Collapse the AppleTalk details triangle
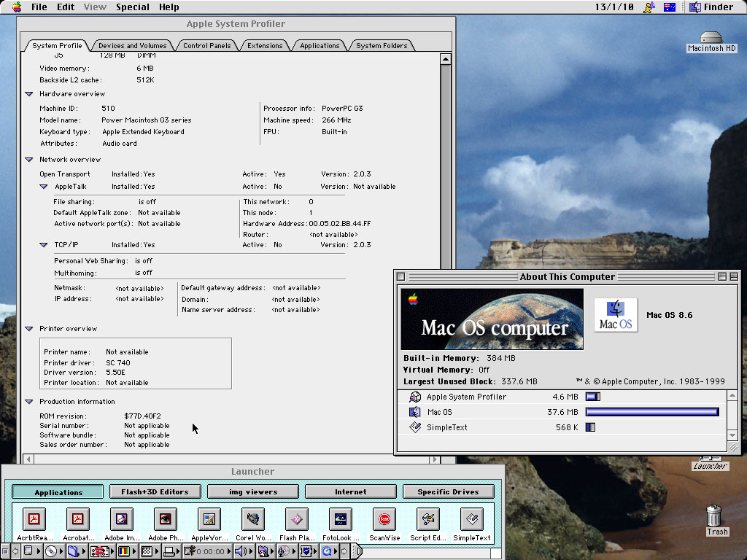747x560 pixels. pyautogui.click(x=43, y=187)
